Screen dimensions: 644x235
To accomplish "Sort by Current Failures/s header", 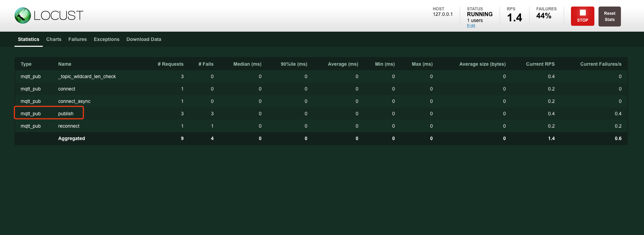I will pyautogui.click(x=601, y=64).
